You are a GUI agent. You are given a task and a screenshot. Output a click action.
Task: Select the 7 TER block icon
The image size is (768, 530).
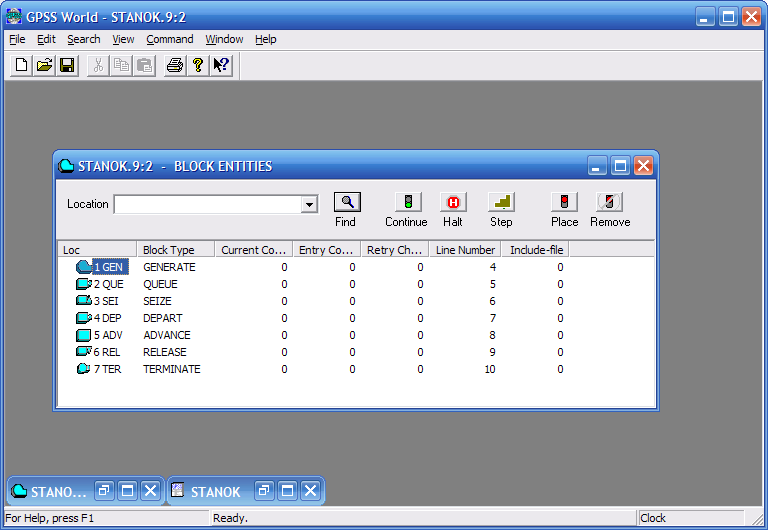point(84,369)
